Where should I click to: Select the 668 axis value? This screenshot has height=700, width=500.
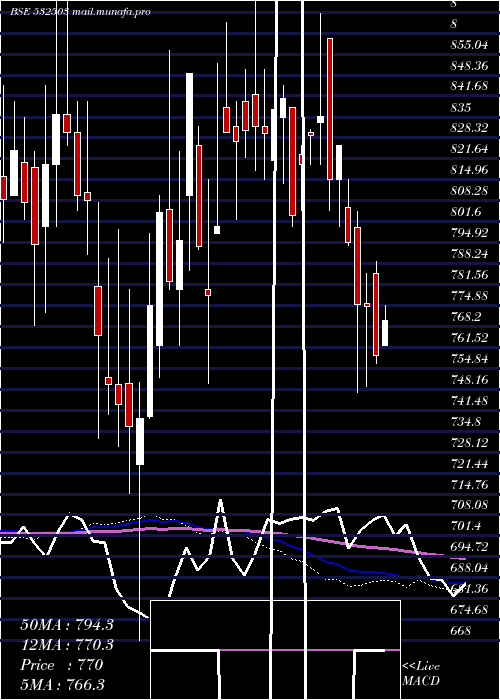460,631
